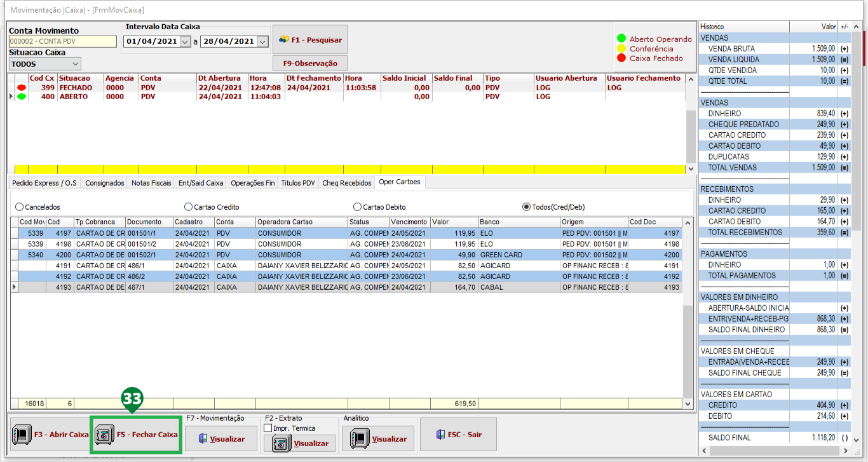Select the card row with Cod 4198
The width and height of the screenshot is (868, 462).
pyautogui.click(x=346, y=244)
